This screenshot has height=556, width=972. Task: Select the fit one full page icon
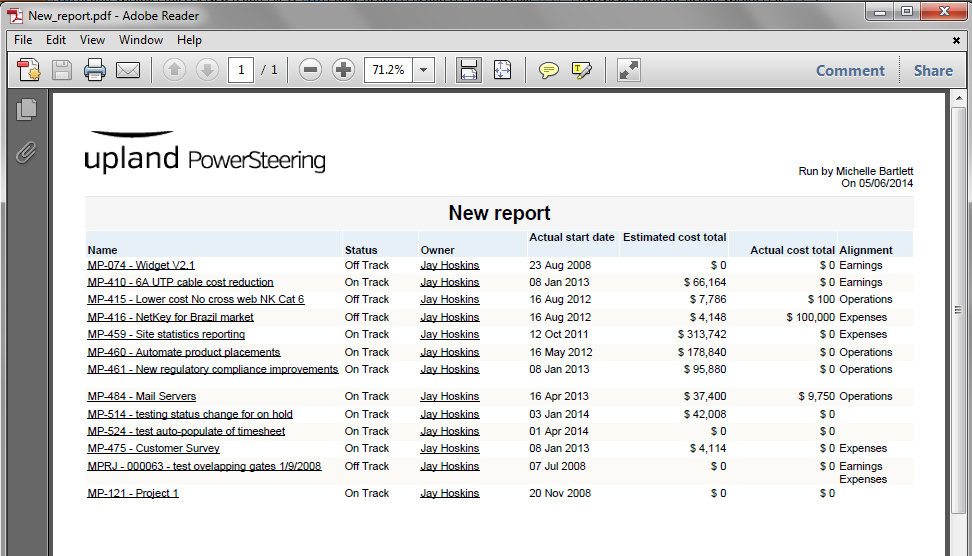502,69
